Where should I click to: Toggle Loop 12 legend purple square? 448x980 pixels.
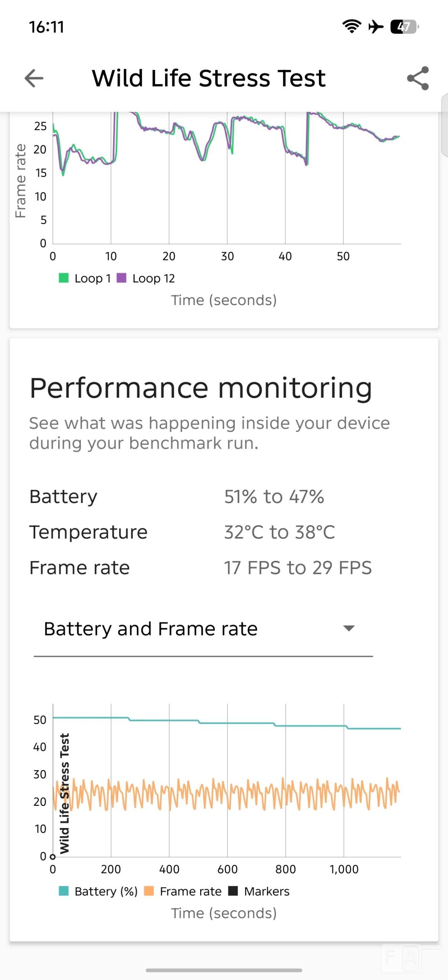[x=121, y=278]
